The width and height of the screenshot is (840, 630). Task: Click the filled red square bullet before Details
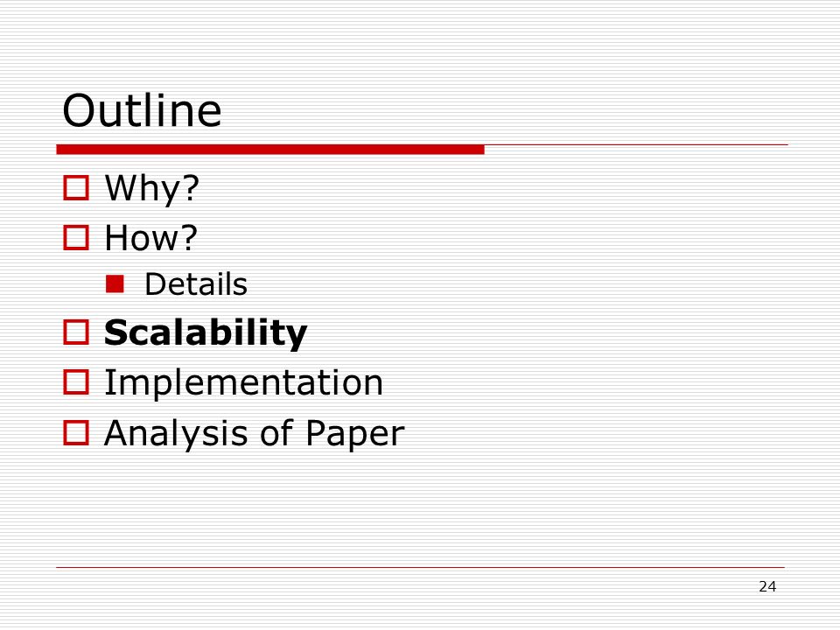[115, 283]
